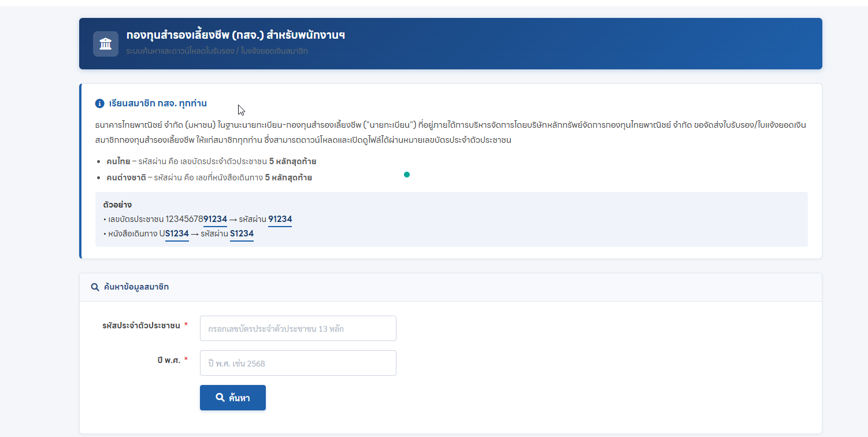Click the ค้นหา search button
Image resolution: width=868 pixels, height=437 pixels.
233,398
